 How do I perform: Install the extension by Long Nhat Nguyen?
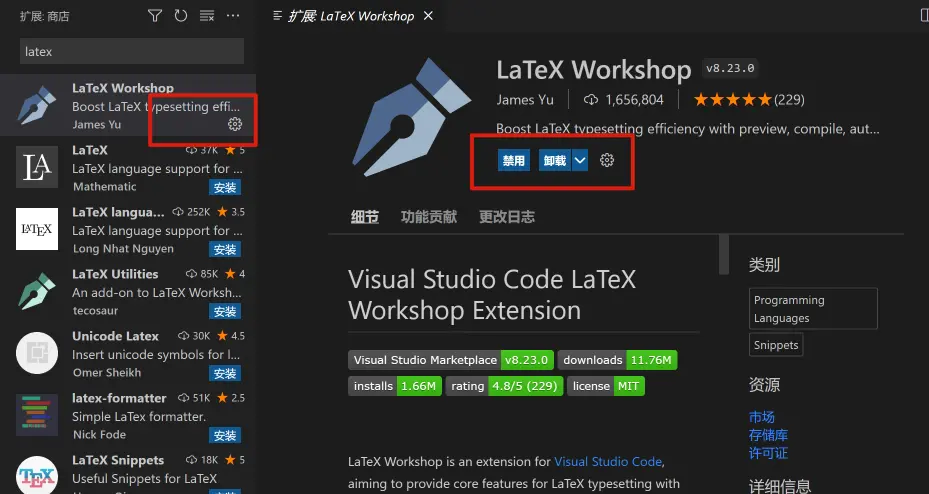coord(225,249)
